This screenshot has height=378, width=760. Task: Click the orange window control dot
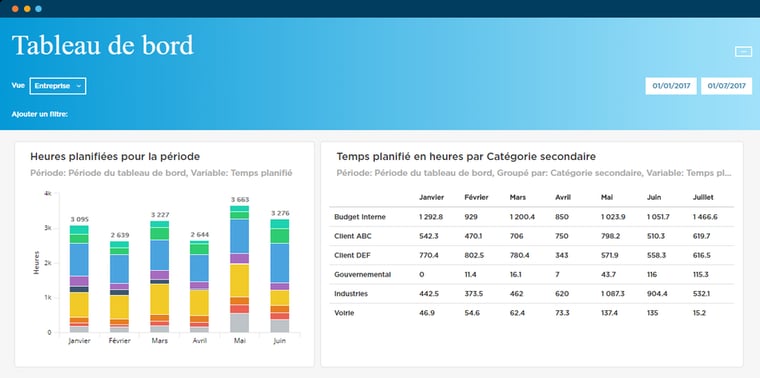[x=16, y=9]
